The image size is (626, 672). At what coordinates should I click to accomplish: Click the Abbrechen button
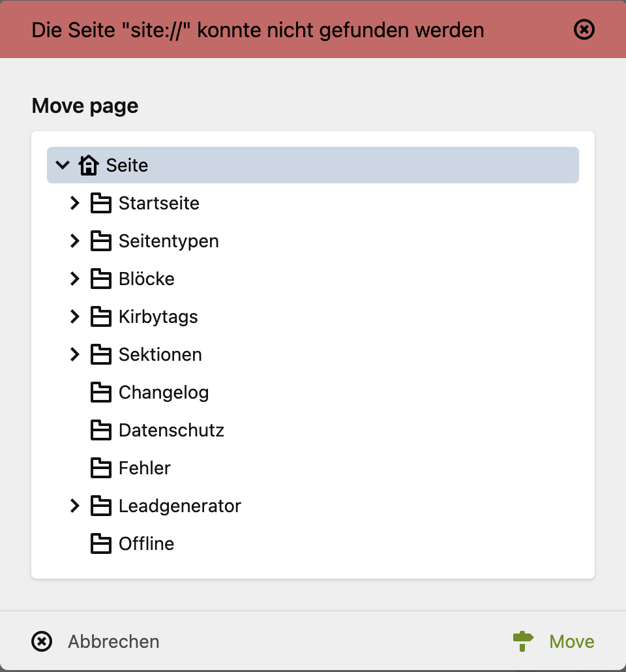point(113,641)
